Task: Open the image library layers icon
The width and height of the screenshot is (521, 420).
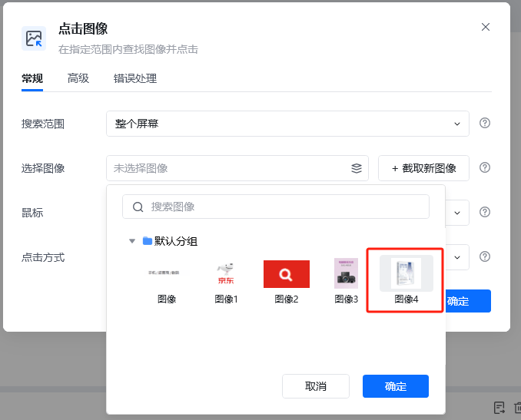Action: pos(357,168)
